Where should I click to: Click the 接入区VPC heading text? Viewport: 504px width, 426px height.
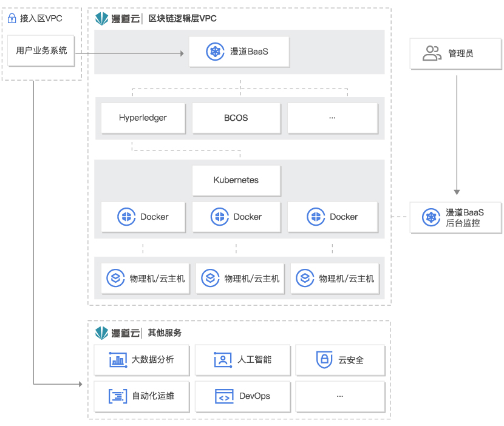tap(41, 18)
